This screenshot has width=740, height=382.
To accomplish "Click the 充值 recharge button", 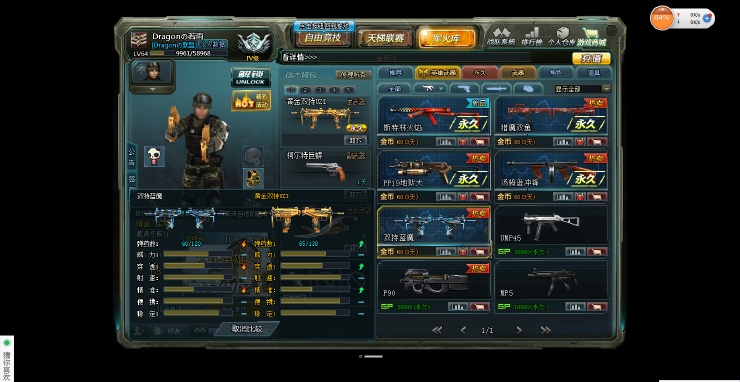I will [591, 59].
